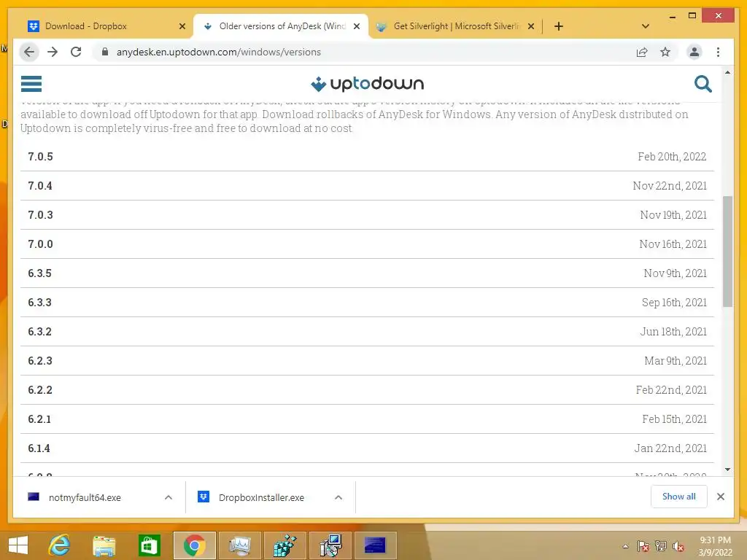Image resolution: width=747 pixels, height=560 pixels.
Task: Click the Uptodown logo
Action: tap(367, 84)
